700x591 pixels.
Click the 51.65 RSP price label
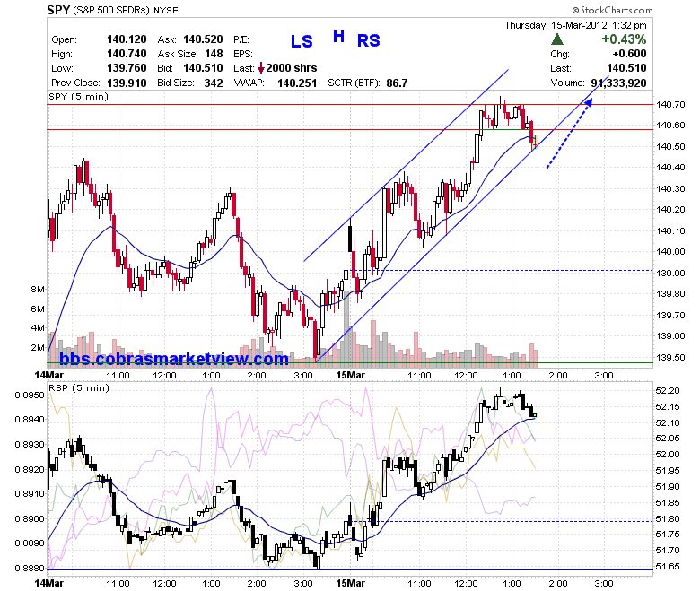[x=668, y=567]
